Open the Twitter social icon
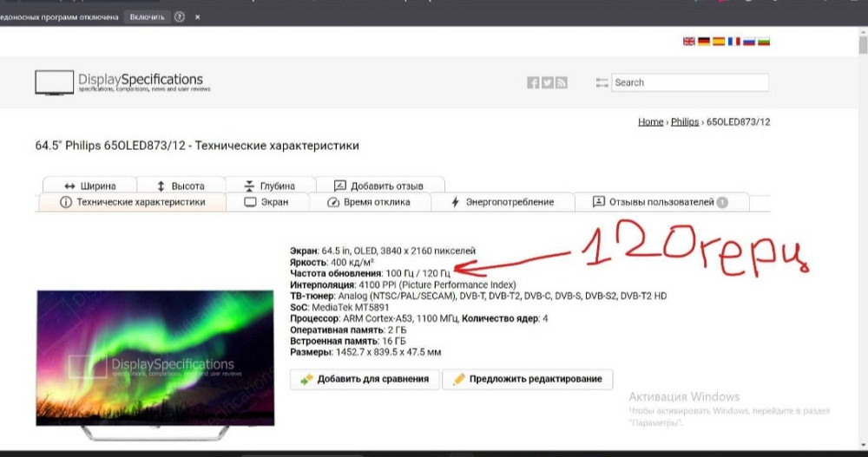The height and width of the screenshot is (457, 868). coord(548,83)
